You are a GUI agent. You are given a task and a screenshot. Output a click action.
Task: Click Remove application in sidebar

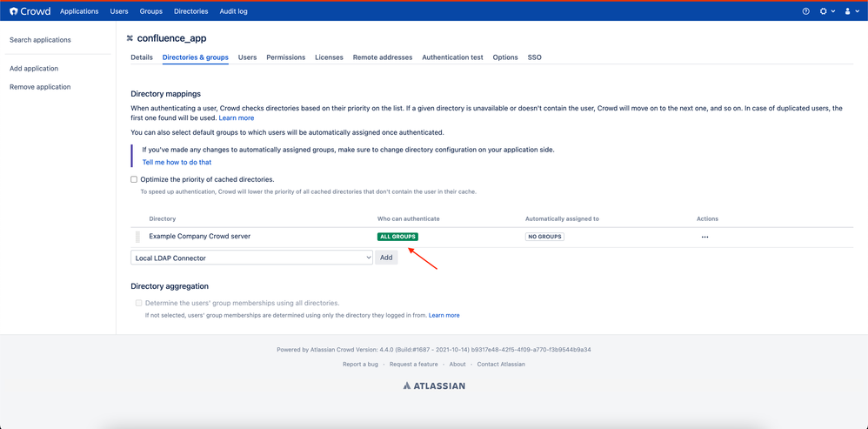(40, 87)
